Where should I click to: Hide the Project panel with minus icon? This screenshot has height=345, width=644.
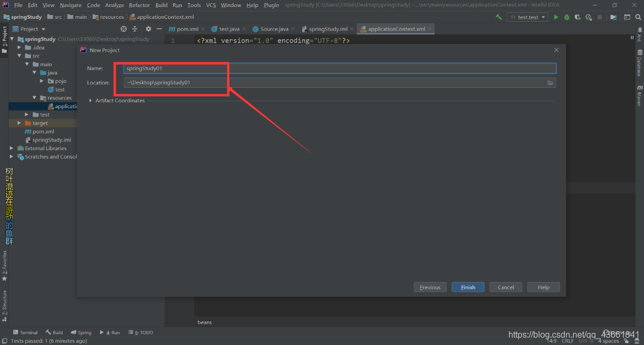pos(159,29)
